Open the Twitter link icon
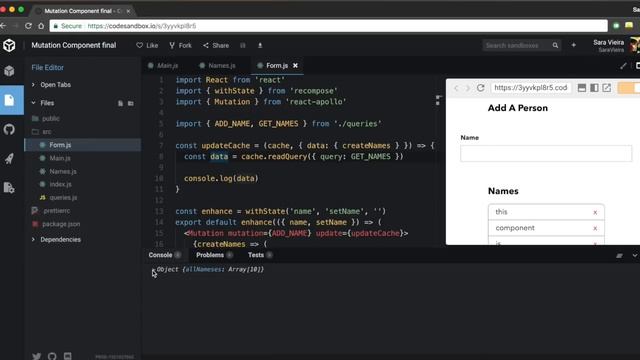 [x=36, y=356]
